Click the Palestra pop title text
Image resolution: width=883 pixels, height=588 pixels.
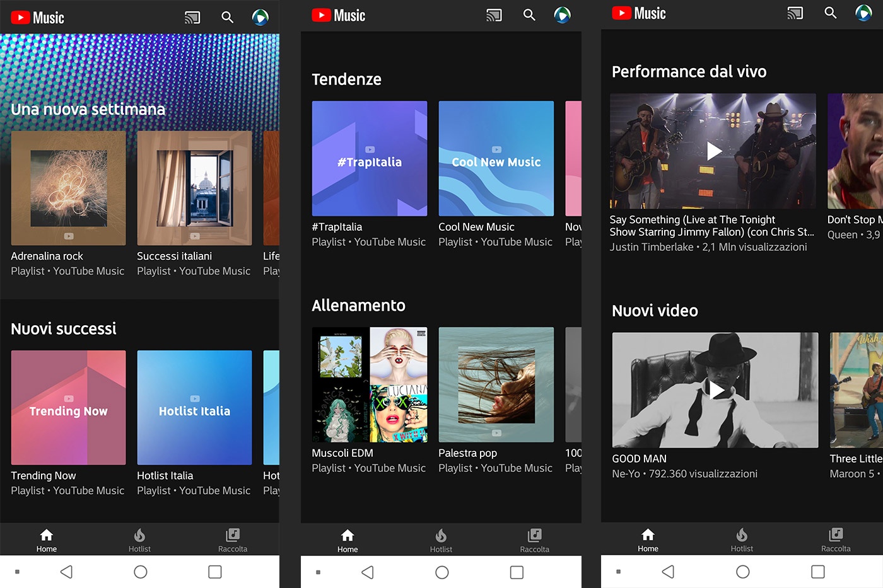coord(468,453)
